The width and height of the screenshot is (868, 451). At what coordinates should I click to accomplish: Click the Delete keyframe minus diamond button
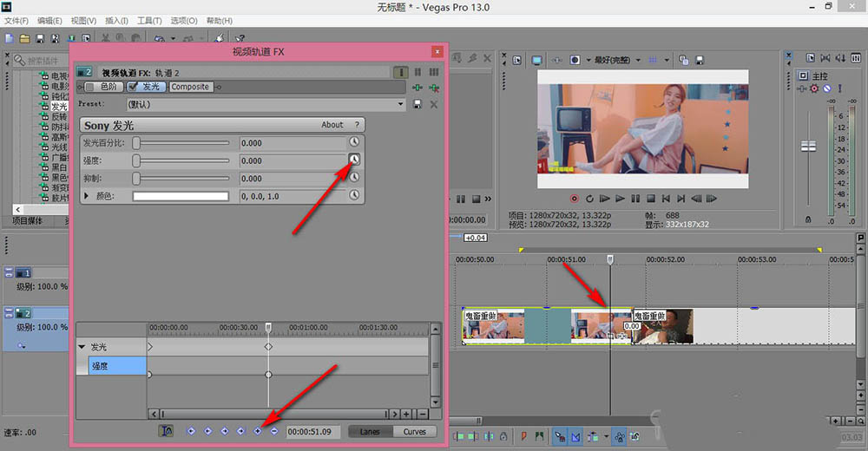point(274,431)
